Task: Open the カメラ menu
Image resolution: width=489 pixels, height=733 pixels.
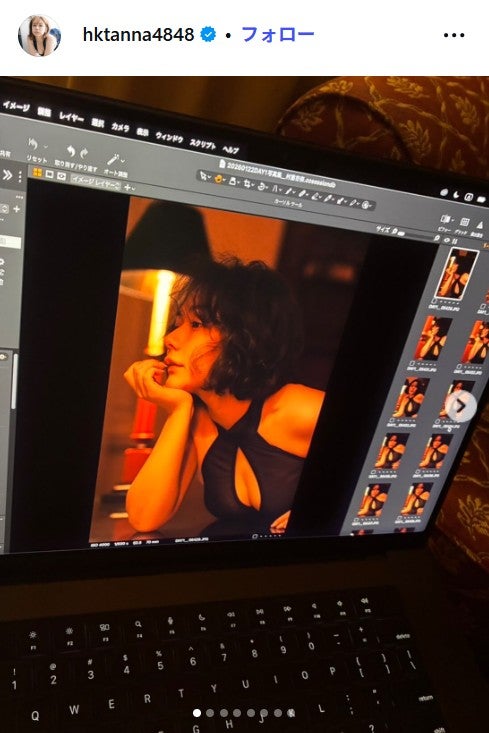Action: pyautogui.click(x=120, y=127)
